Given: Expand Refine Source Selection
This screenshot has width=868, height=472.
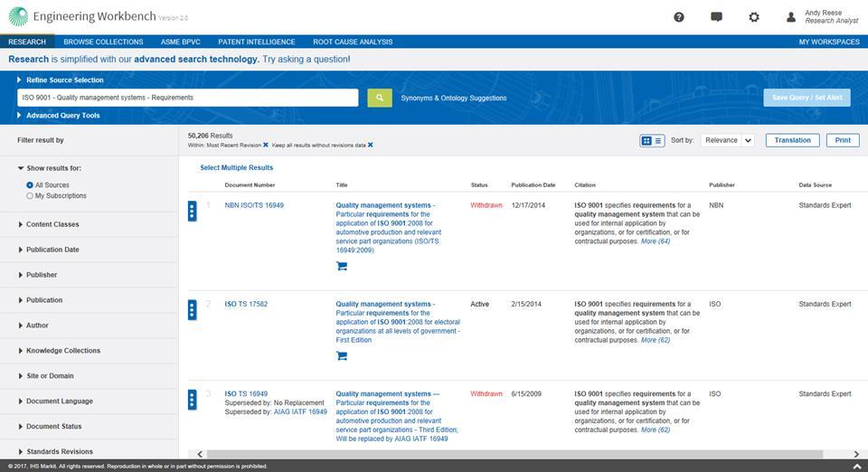Looking at the screenshot, I should [x=61, y=80].
